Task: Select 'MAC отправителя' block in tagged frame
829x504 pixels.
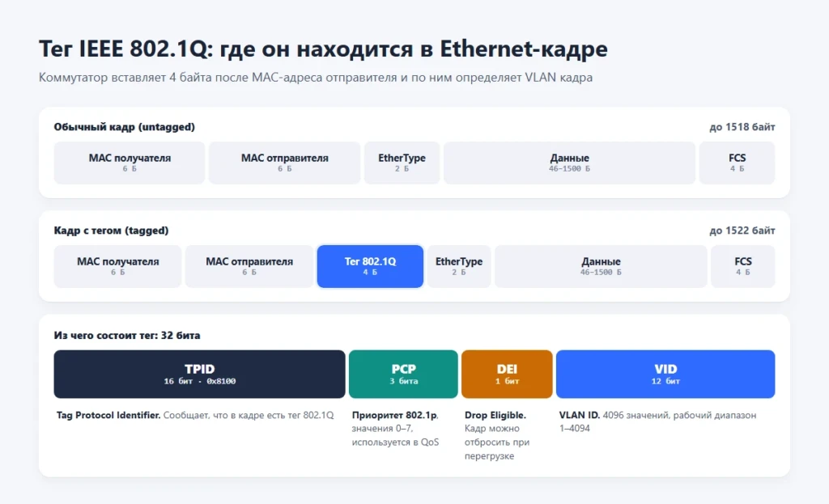Action: tap(249, 266)
